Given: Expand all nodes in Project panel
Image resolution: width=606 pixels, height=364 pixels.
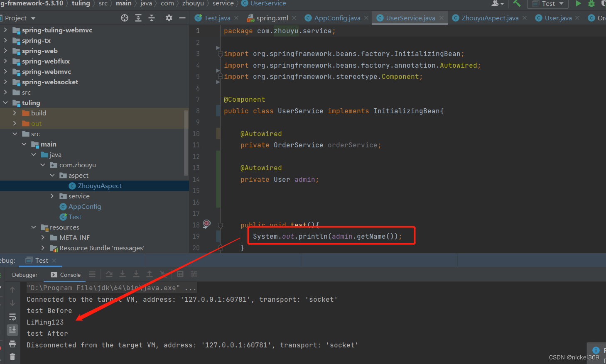Looking at the screenshot, I should (x=138, y=18).
